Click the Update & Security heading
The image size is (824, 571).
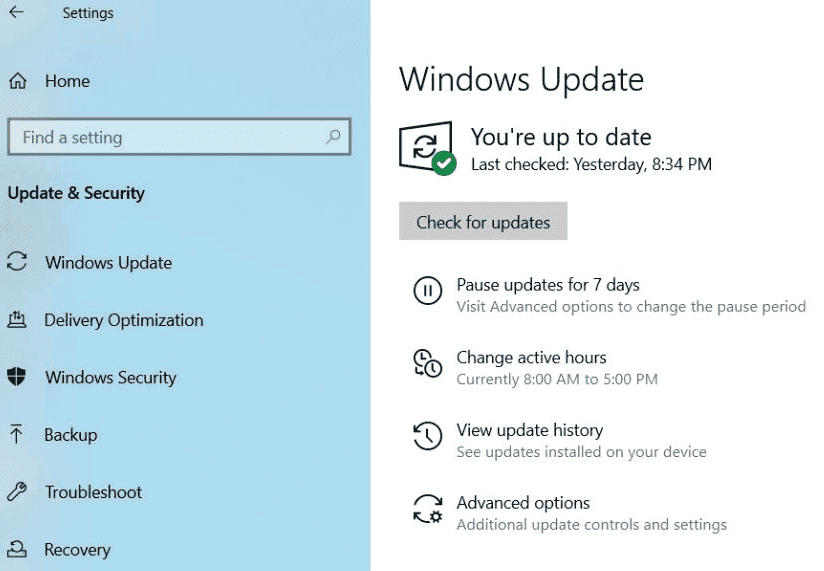[76, 193]
